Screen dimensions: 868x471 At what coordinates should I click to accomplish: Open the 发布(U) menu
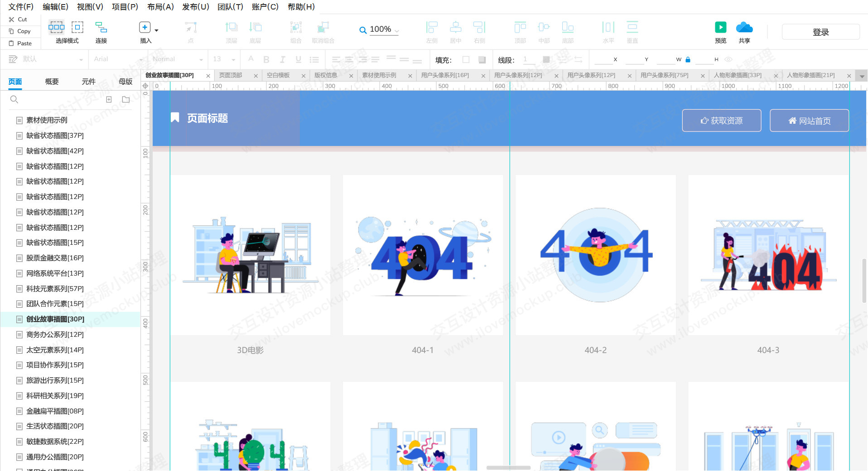coord(196,7)
